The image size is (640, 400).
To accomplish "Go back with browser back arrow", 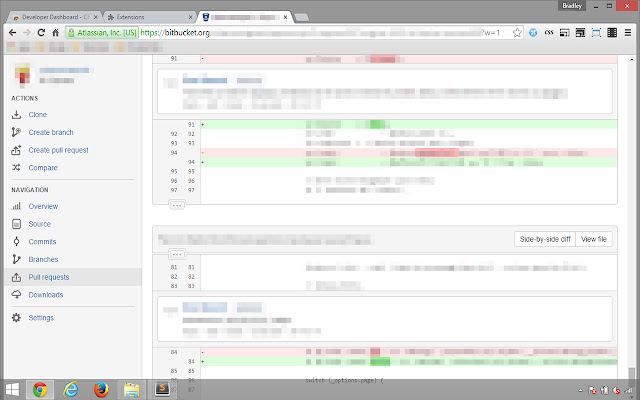I will (x=12, y=33).
